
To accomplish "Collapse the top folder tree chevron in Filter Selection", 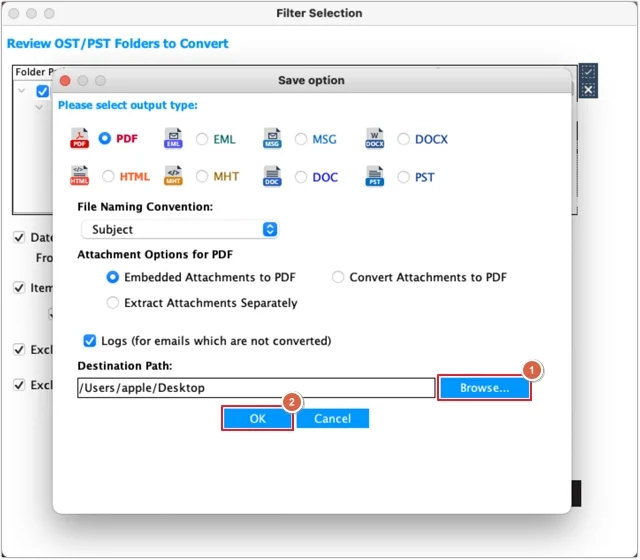I will click(x=22, y=91).
